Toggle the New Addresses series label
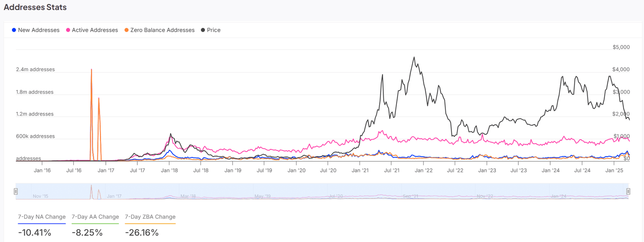 tap(39, 30)
